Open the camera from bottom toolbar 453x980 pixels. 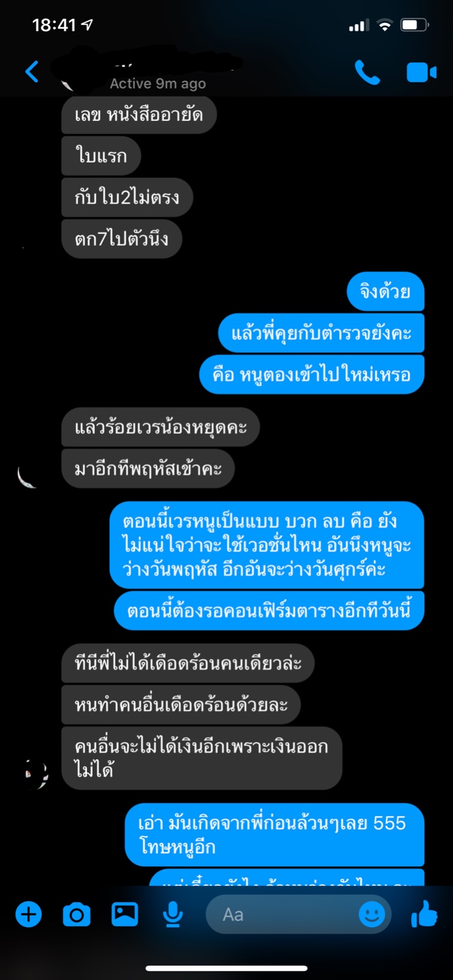point(76,915)
